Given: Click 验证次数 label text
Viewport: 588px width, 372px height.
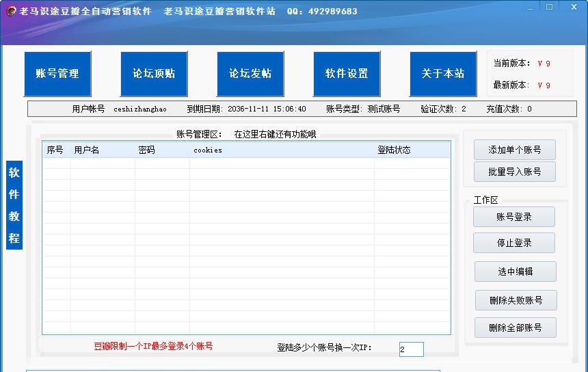Looking at the screenshot, I should (x=439, y=109).
